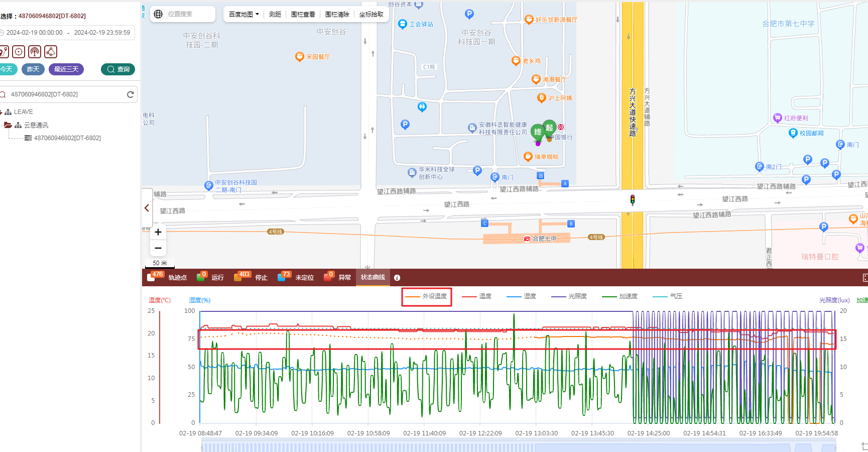Switch to the 未定位 tab
The image size is (868, 452).
[297, 277]
